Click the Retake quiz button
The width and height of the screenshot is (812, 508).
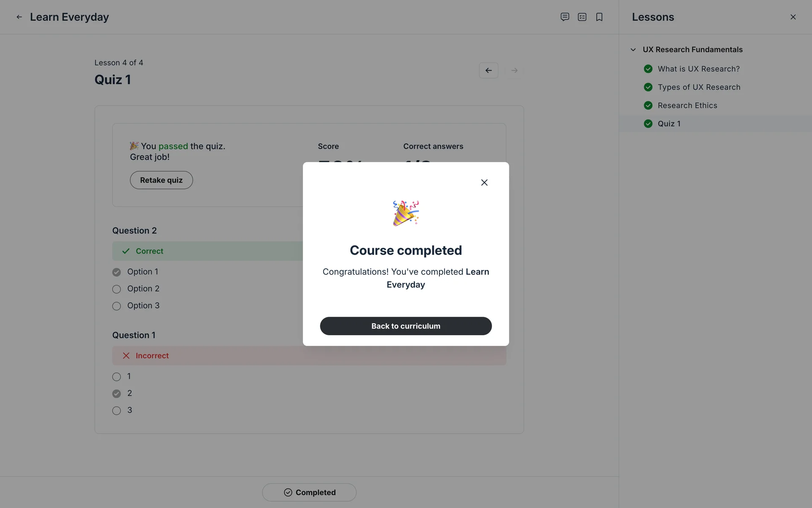click(x=161, y=180)
